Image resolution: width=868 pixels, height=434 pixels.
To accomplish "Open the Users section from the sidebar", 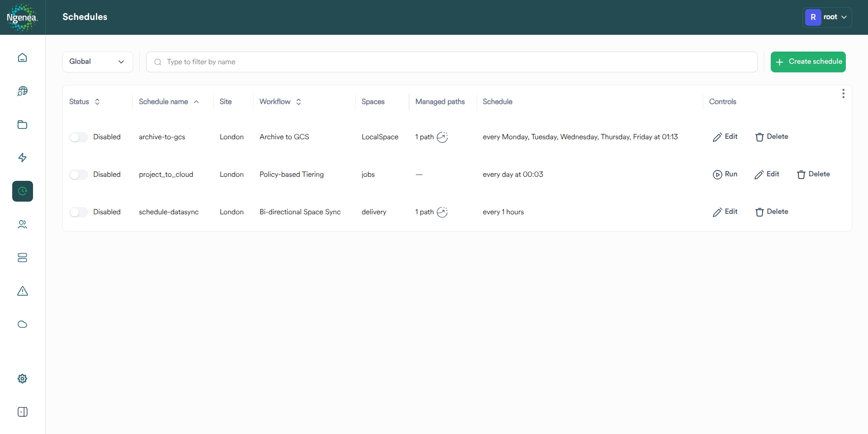I will click(x=22, y=224).
